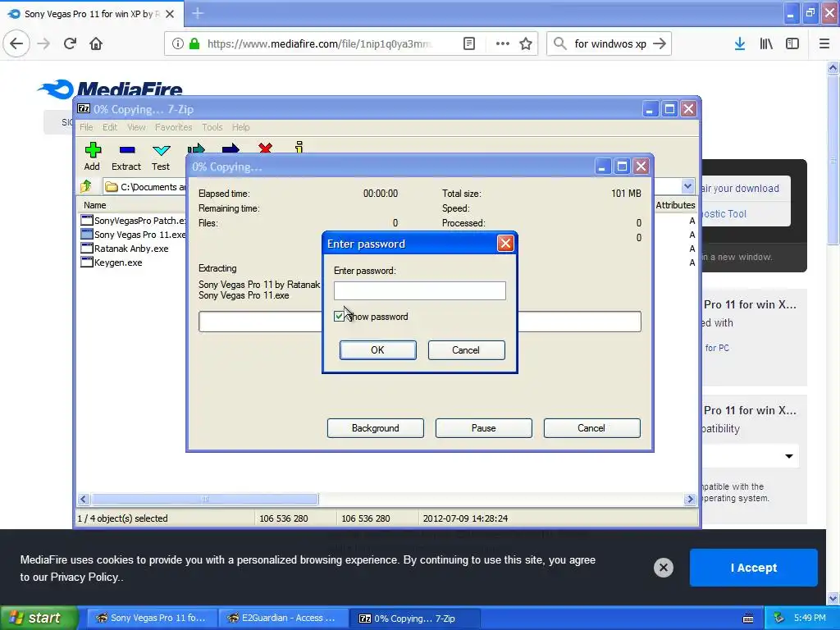Image resolution: width=840 pixels, height=630 pixels.
Task: Submit search with the arrow button
Action: point(660,43)
